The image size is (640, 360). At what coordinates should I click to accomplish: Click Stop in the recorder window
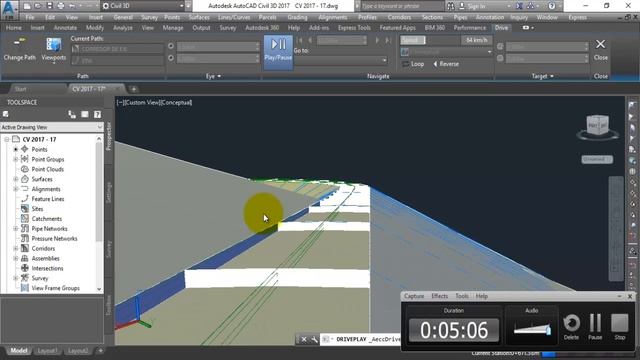620,323
